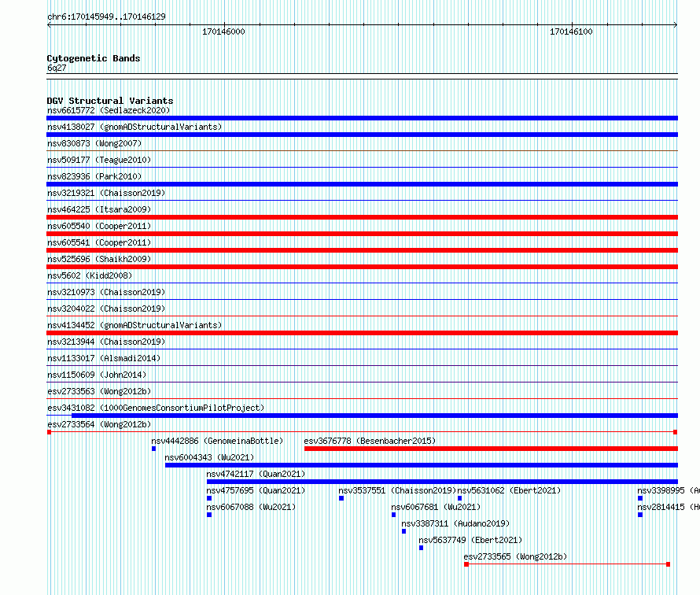
Task: Select the nsv4138027 gnomADStructuralVariants label
Action: coord(134,127)
